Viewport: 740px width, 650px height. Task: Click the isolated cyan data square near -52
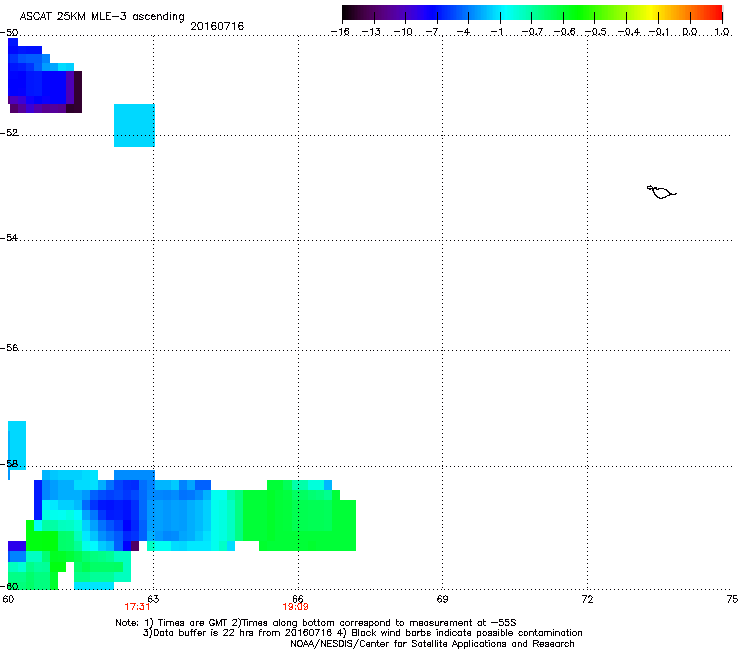pos(135,125)
